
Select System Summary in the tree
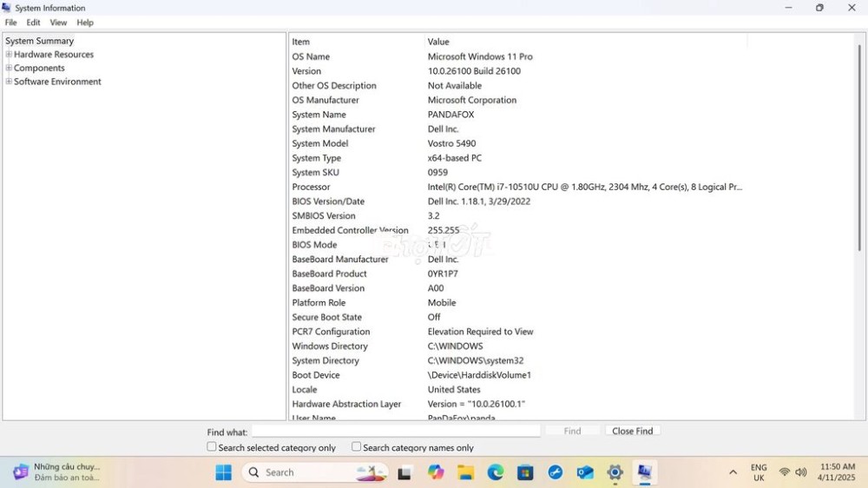(39, 41)
